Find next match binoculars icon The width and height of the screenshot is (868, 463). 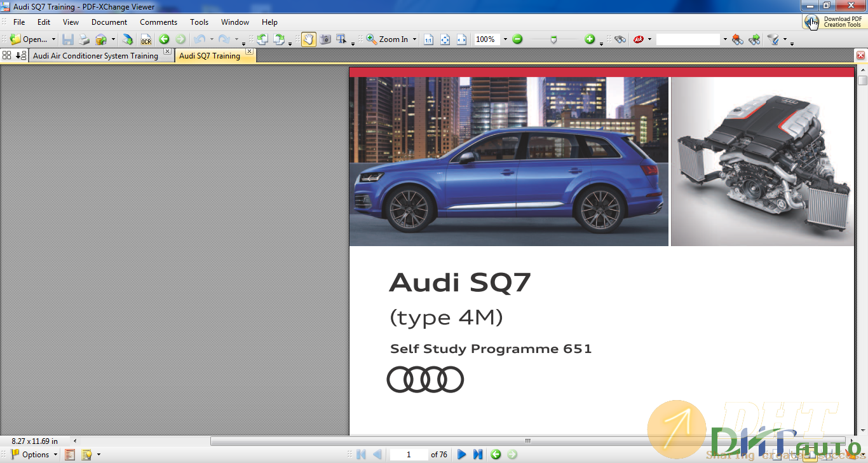coord(754,39)
